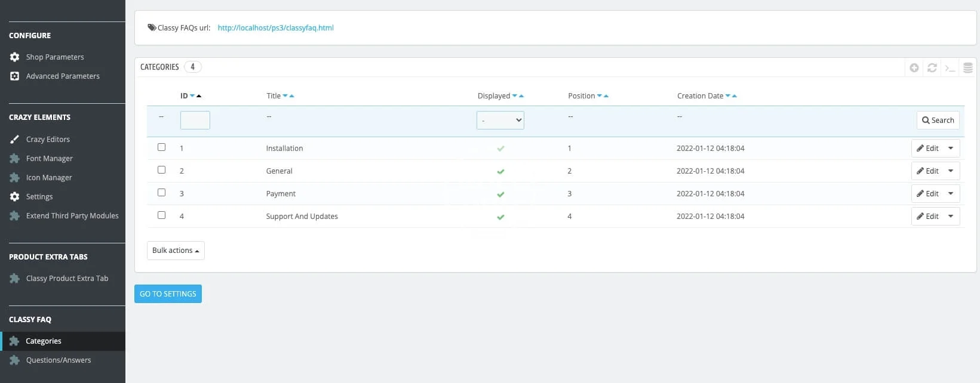This screenshot has width=980, height=383.
Task: Edit the Support And Updates category
Action: [x=927, y=217]
